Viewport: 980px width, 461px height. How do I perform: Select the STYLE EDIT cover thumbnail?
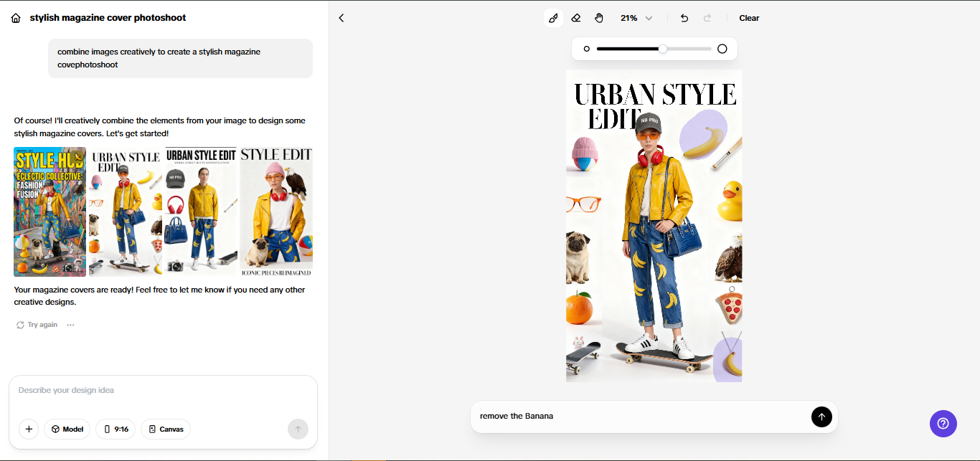click(276, 212)
